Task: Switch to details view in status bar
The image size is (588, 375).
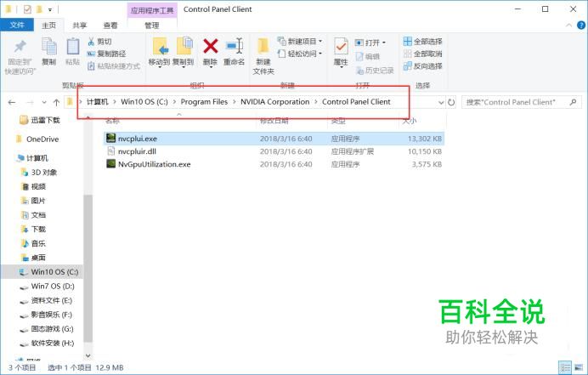Action: tap(565, 367)
